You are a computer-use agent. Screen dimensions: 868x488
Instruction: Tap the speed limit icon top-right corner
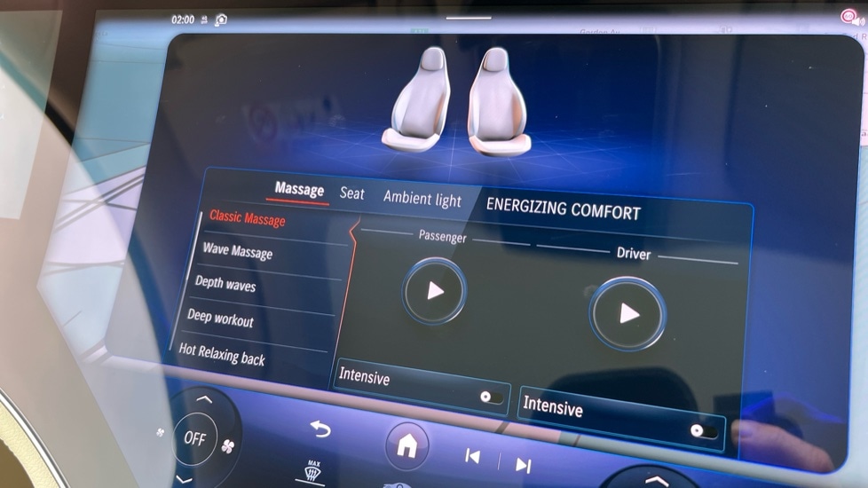[x=848, y=17]
